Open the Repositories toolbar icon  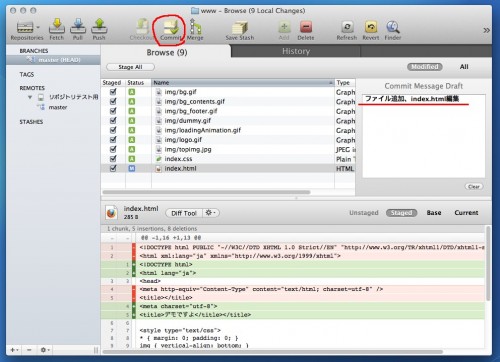tap(25, 27)
